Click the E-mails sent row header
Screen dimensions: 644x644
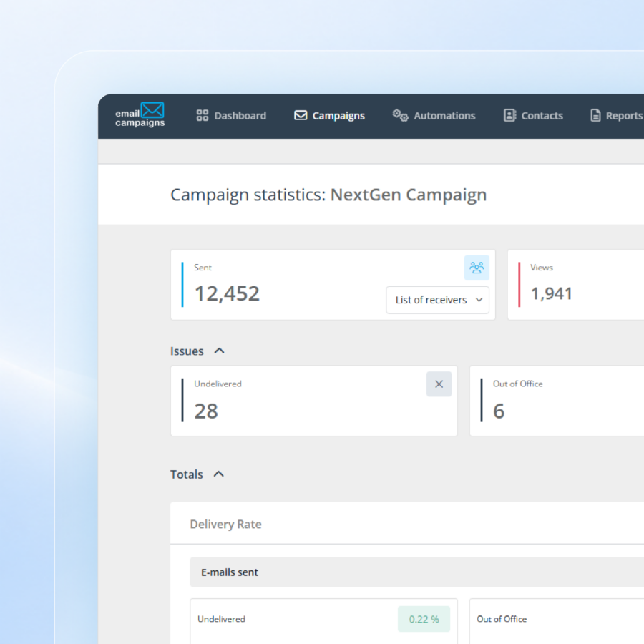click(x=416, y=572)
